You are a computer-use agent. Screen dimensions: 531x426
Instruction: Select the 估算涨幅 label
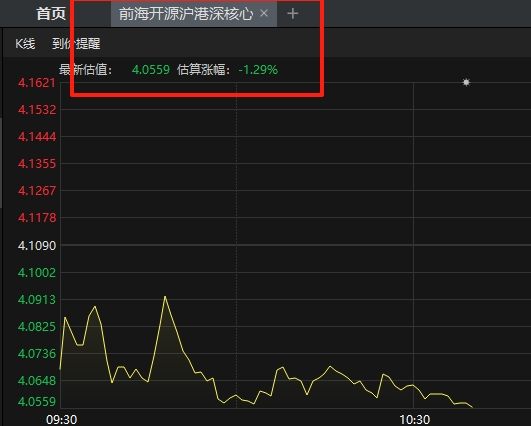point(203,70)
